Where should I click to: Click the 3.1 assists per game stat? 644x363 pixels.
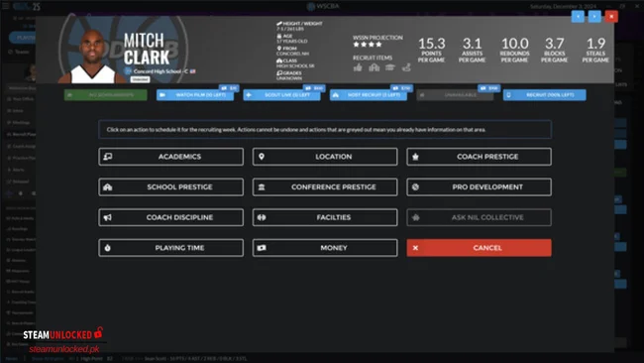coord(472,50)
